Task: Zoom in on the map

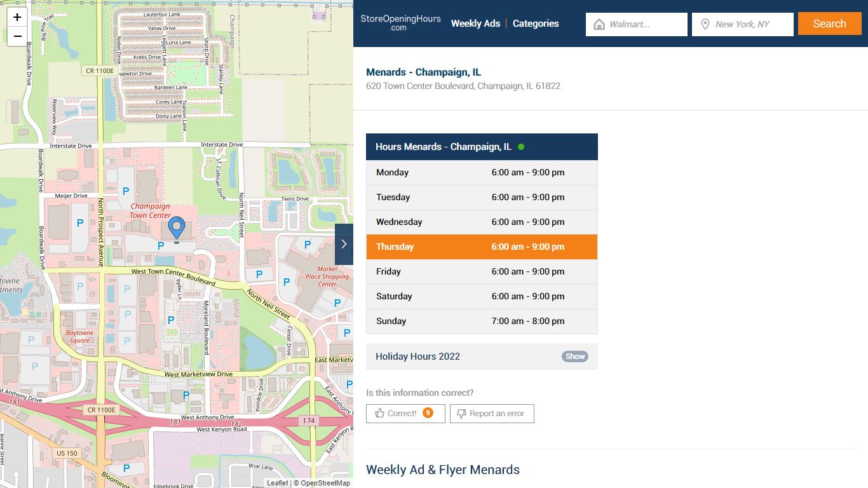Action: (17, 17)
